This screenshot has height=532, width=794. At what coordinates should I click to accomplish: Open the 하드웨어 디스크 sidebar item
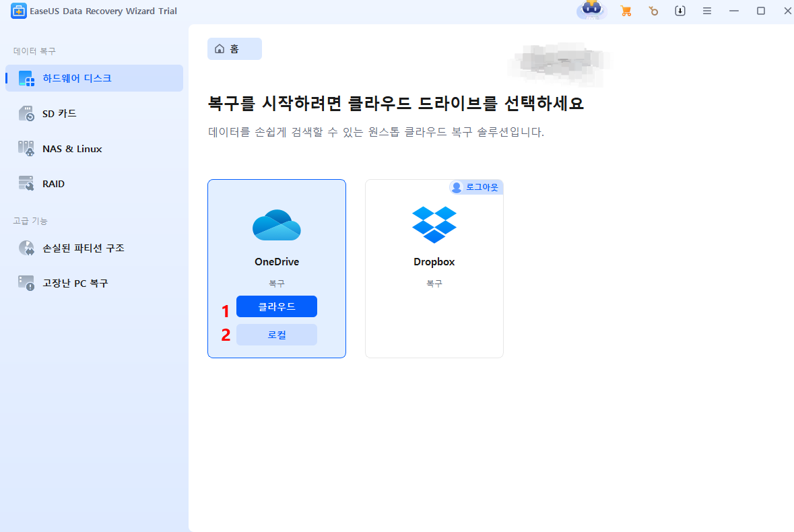point(94,78)
